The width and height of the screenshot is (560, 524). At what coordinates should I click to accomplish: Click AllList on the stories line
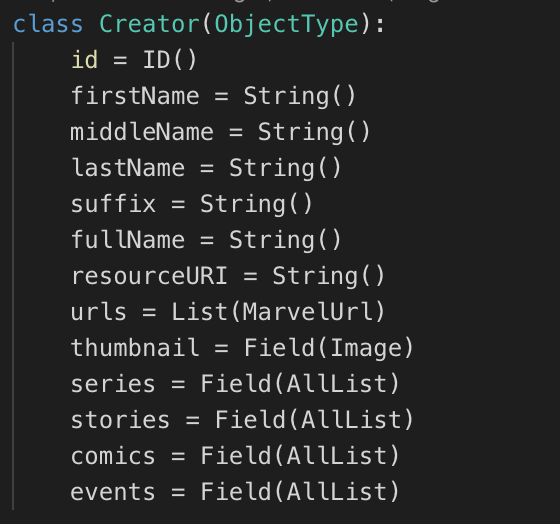coord(351,419)
